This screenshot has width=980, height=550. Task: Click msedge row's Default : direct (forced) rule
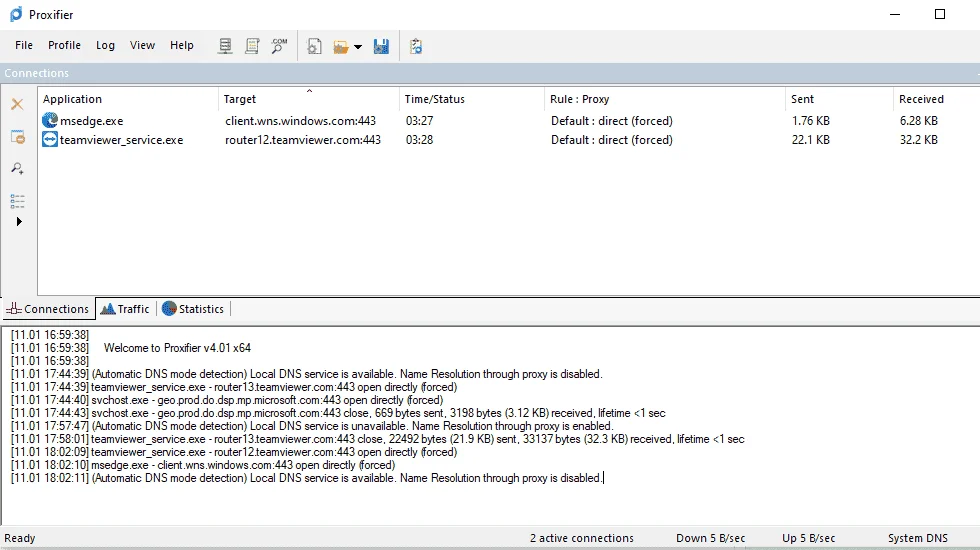612,121
